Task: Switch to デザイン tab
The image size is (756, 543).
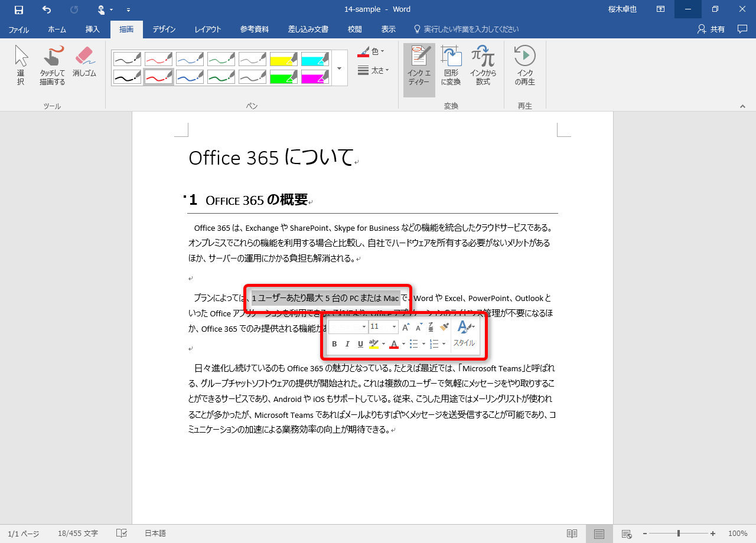Action: point(164,29)
